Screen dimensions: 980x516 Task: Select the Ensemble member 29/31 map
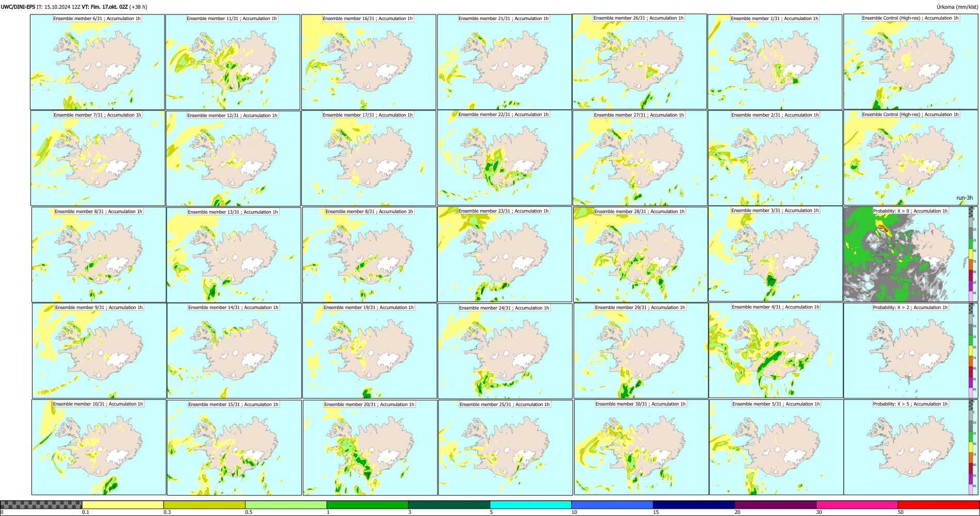pos(641,351)
